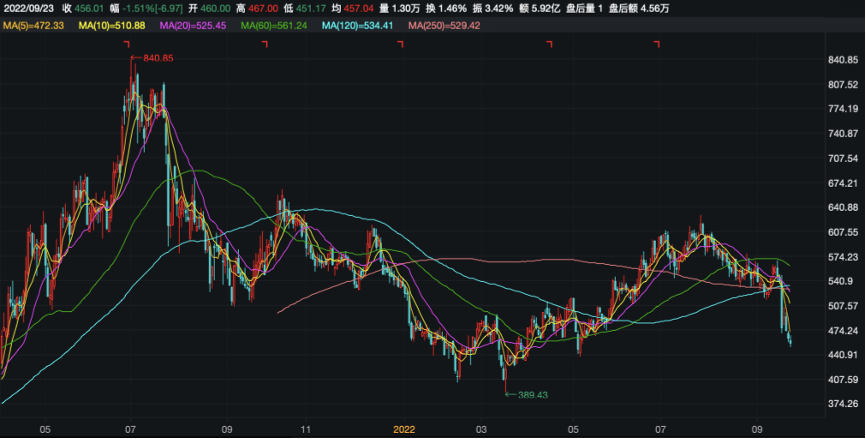Select the after-hours amount 盘后额 4.56万
This screenshot has height=439, width=866.
coord(639,8)
